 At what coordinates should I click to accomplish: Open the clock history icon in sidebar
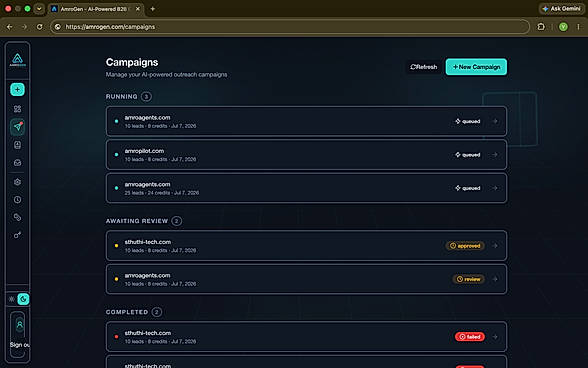coord(17,200)
